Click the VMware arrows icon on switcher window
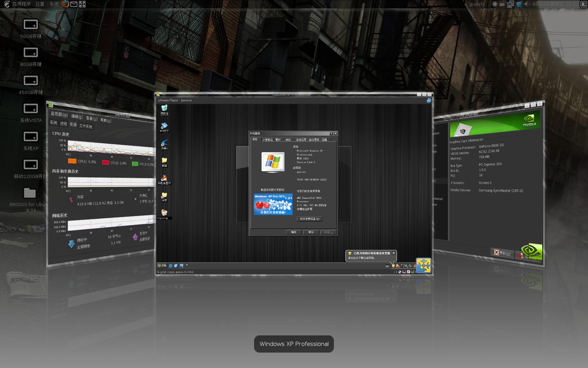The height and width of the screenshot is (368, 588). pyautogui.click(x=423, y=265)
